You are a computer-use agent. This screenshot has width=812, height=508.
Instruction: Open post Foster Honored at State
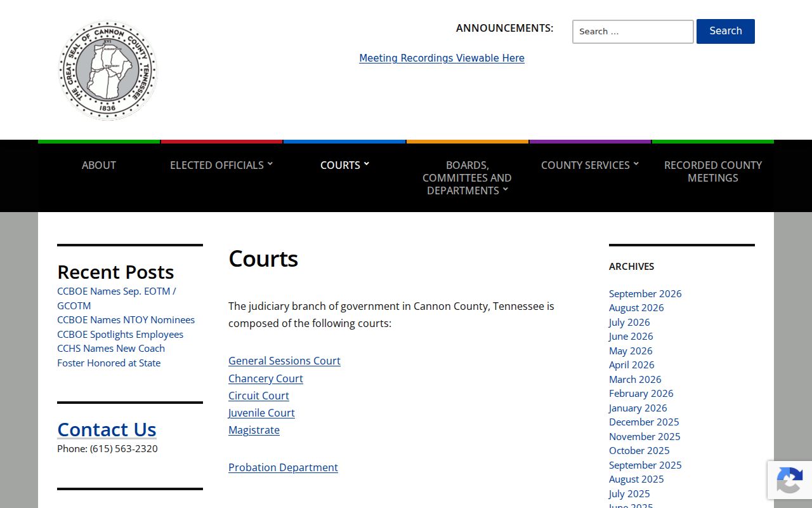[108, 363]
